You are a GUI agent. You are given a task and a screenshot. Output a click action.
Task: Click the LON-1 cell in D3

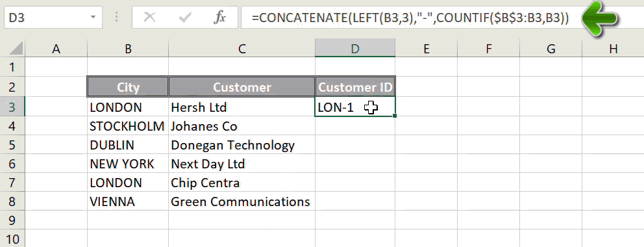click(355, 107)
